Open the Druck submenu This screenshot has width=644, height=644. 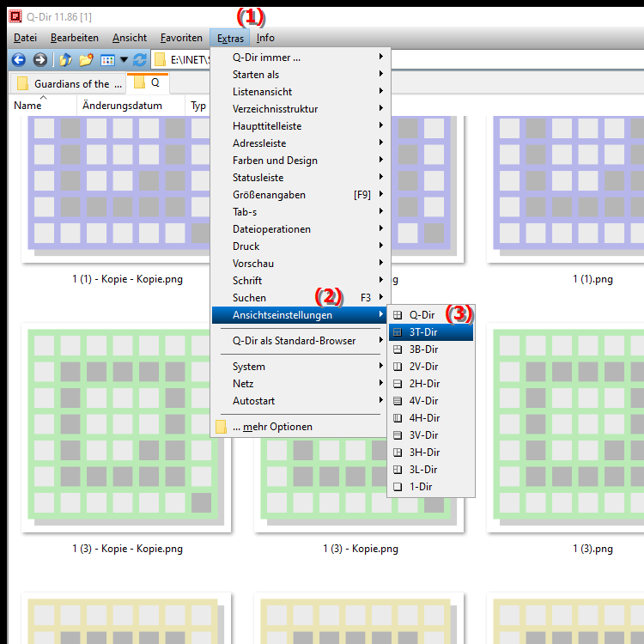[300, 246]
